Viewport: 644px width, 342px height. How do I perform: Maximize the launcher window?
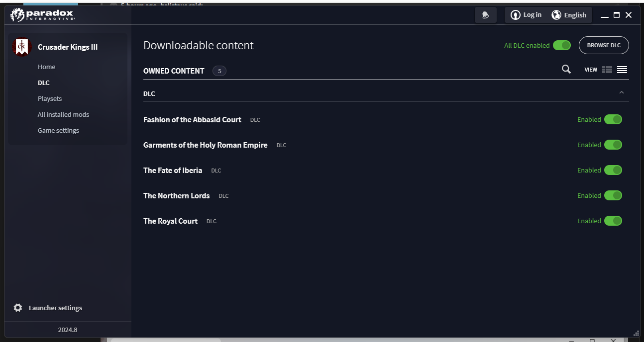[617, 15]
